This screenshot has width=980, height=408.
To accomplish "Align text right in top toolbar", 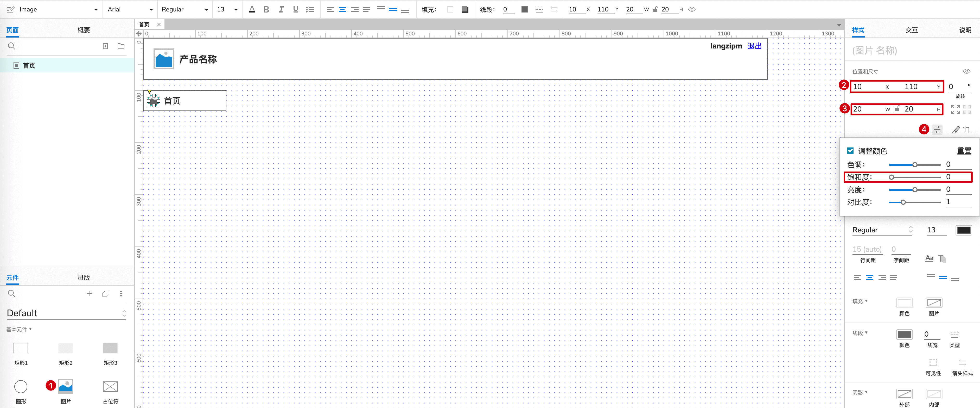I will coord(355,10).
